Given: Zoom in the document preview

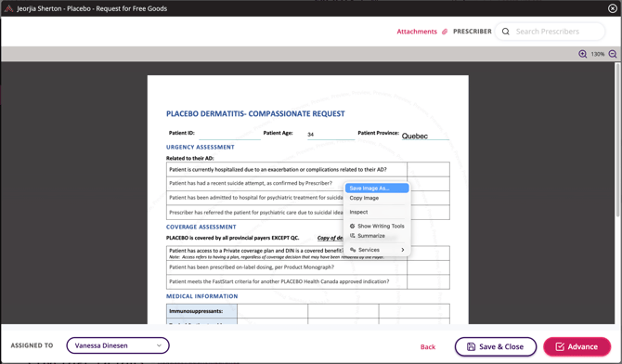Looking at the screenshot, I should (582, 54).
